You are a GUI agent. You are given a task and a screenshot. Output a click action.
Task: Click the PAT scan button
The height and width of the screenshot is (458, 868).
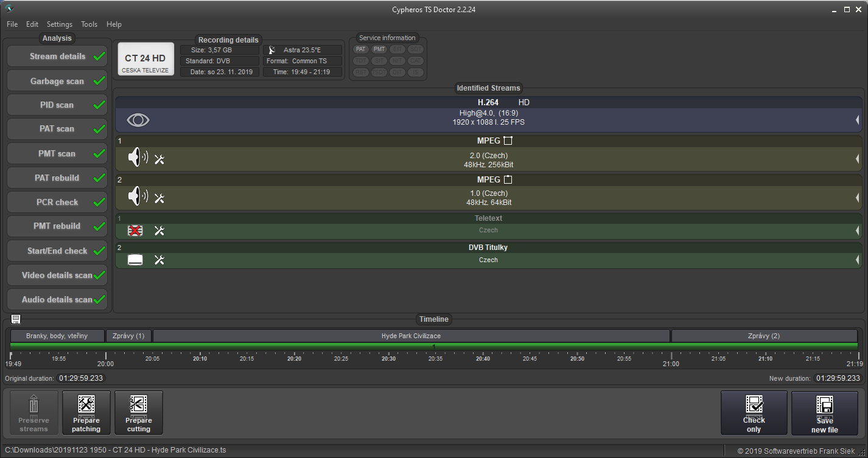(57, 129)
